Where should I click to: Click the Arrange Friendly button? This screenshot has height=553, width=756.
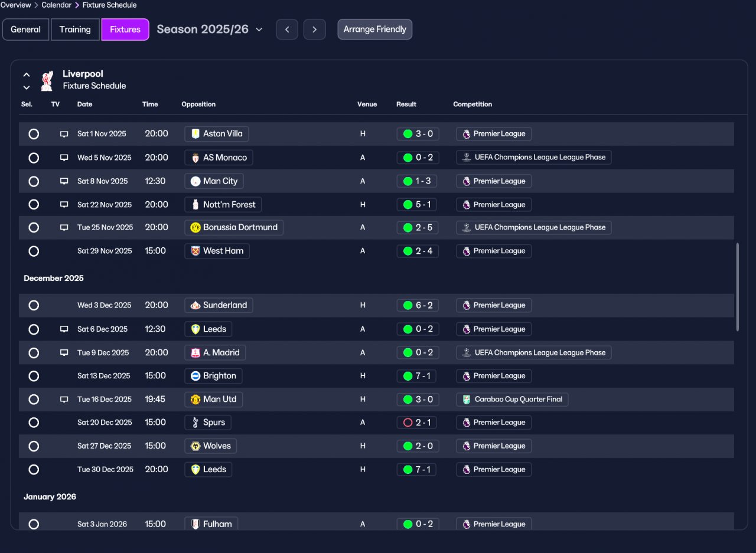tap(375, 30)
